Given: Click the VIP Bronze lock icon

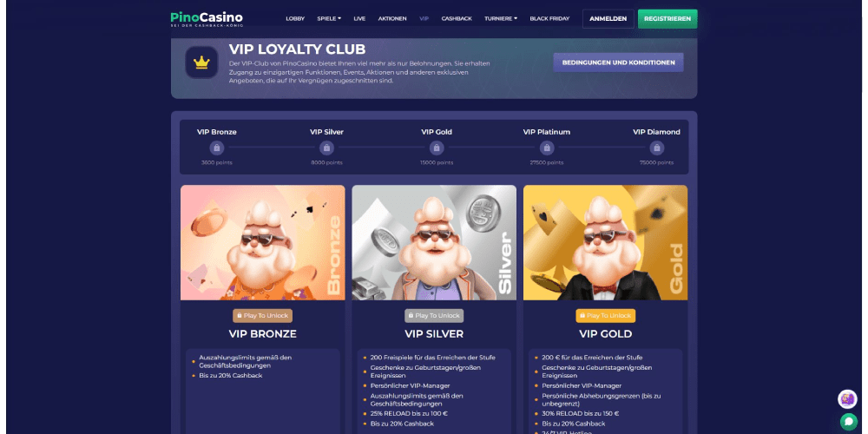Looking at the screenshot, I should [216, 148].
